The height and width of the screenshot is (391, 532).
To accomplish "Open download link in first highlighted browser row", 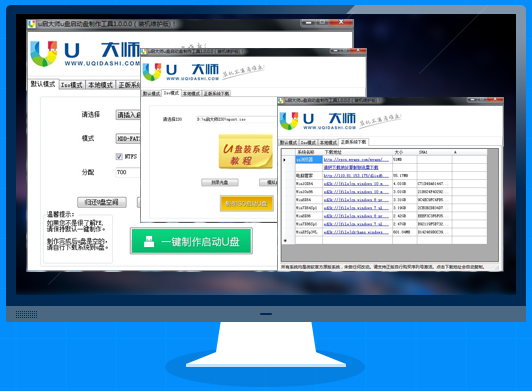I will pos(356,160).
